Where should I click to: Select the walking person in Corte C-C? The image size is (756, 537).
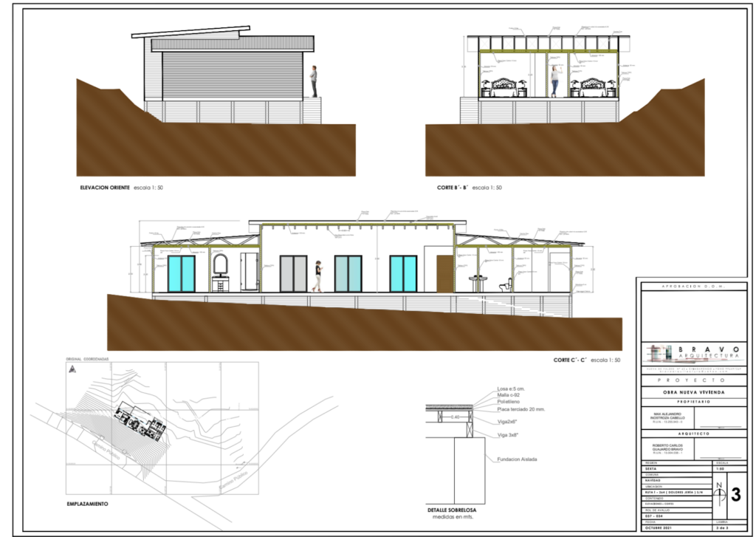[x=317, y=276]
